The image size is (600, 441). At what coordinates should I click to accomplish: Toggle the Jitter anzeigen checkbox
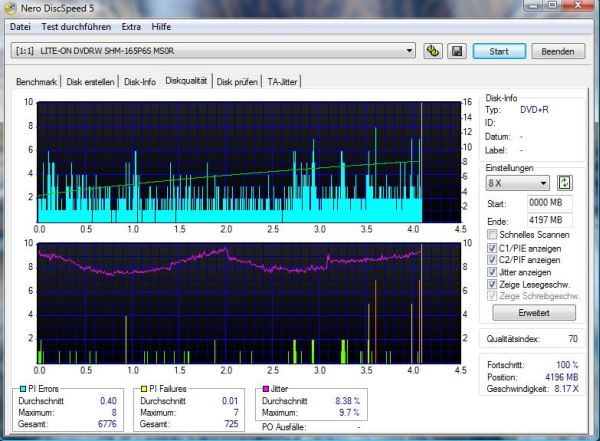(492, 272)
